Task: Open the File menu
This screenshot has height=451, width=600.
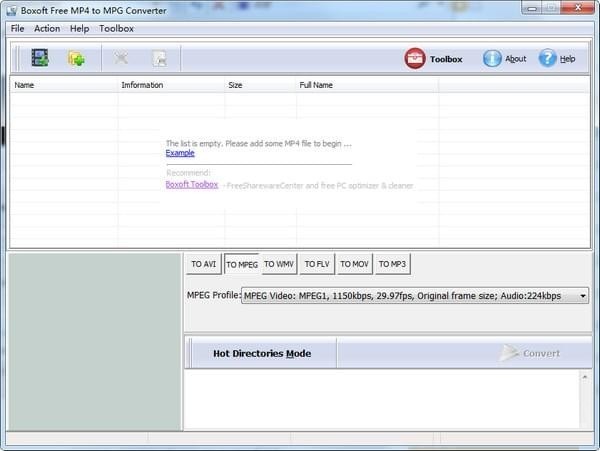Action: click(17, 29)
